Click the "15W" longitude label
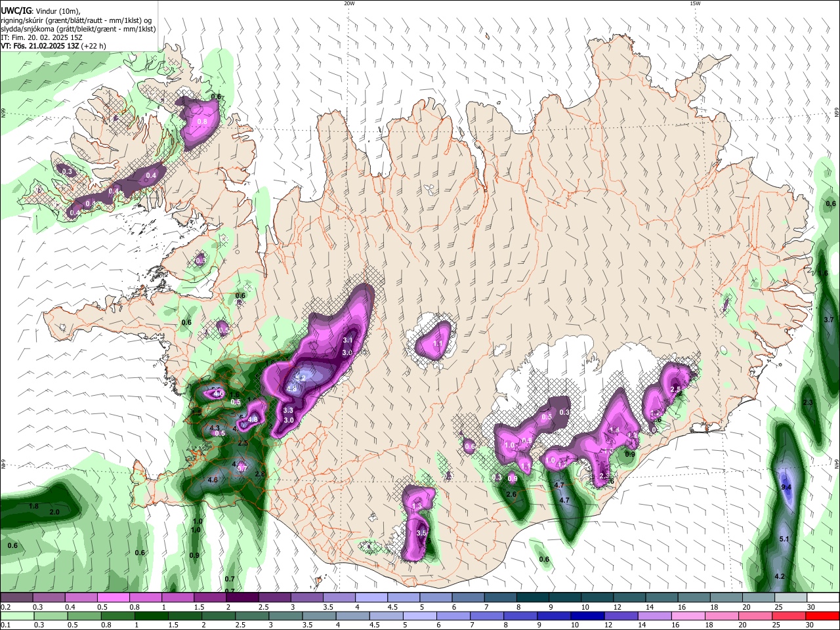 point(695,3)
